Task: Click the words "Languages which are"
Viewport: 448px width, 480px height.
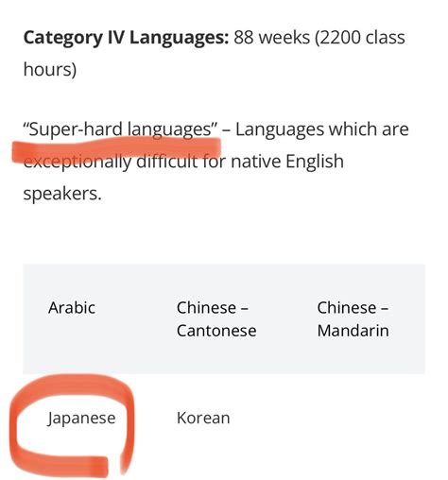Action: coord(322,129)
